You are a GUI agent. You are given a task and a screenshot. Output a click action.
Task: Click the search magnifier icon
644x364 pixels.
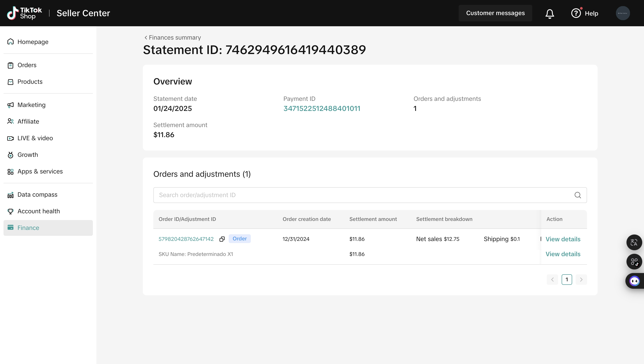[x=578, y=195]
